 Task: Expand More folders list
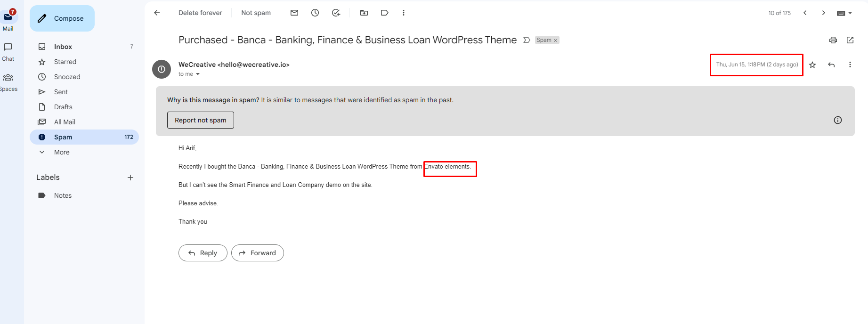click(84, 152)
